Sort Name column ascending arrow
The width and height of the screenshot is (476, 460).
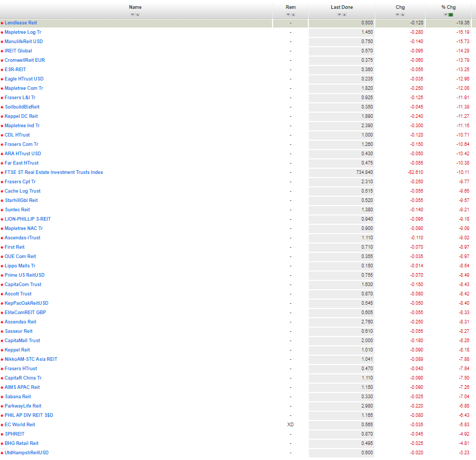pyautogui.click(x=138, y=15)
